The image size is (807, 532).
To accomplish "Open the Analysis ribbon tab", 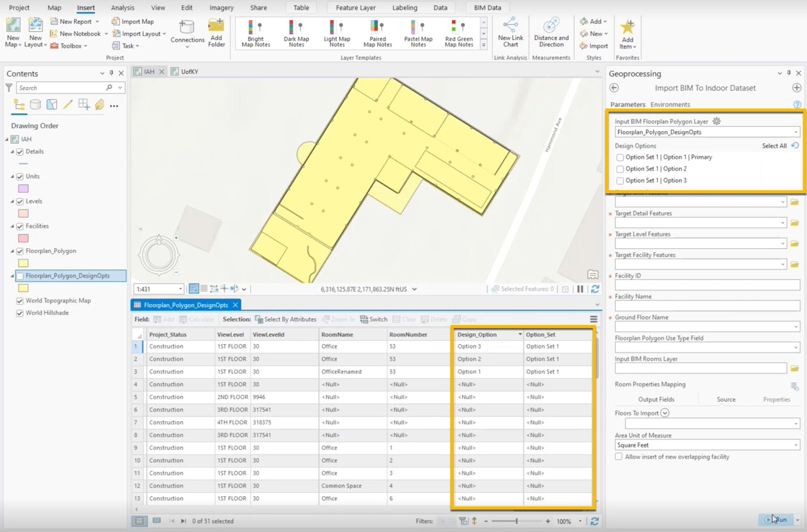I will point(123,8).
